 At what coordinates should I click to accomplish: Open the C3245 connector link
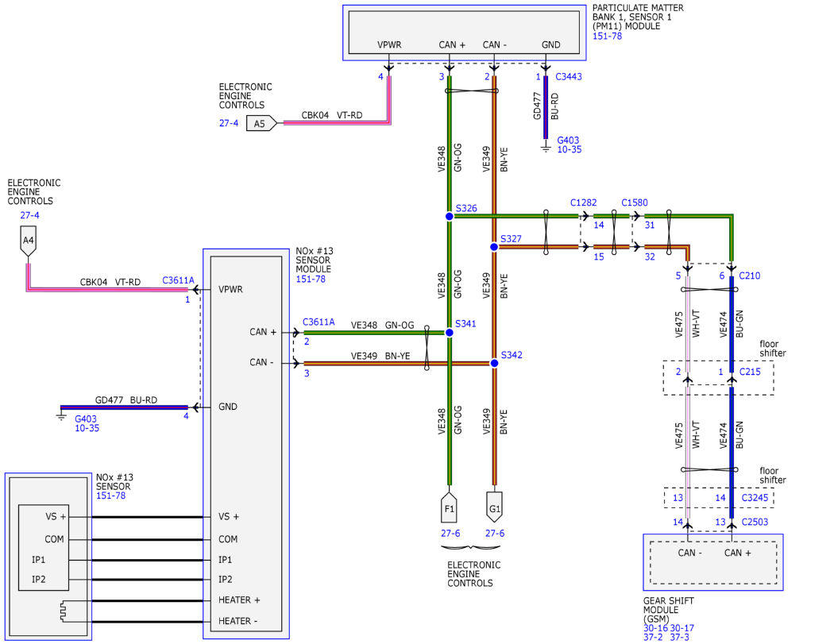point(755,498)
